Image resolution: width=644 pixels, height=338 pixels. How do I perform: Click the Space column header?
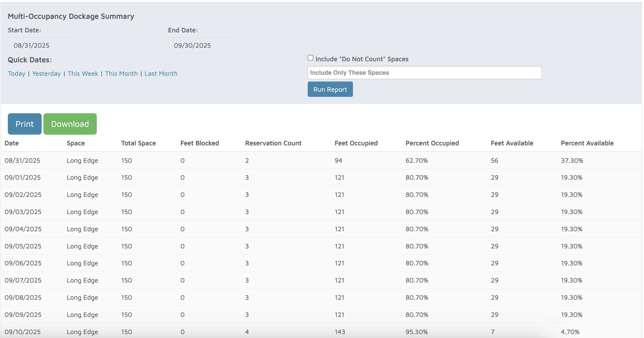click(76, 143)
